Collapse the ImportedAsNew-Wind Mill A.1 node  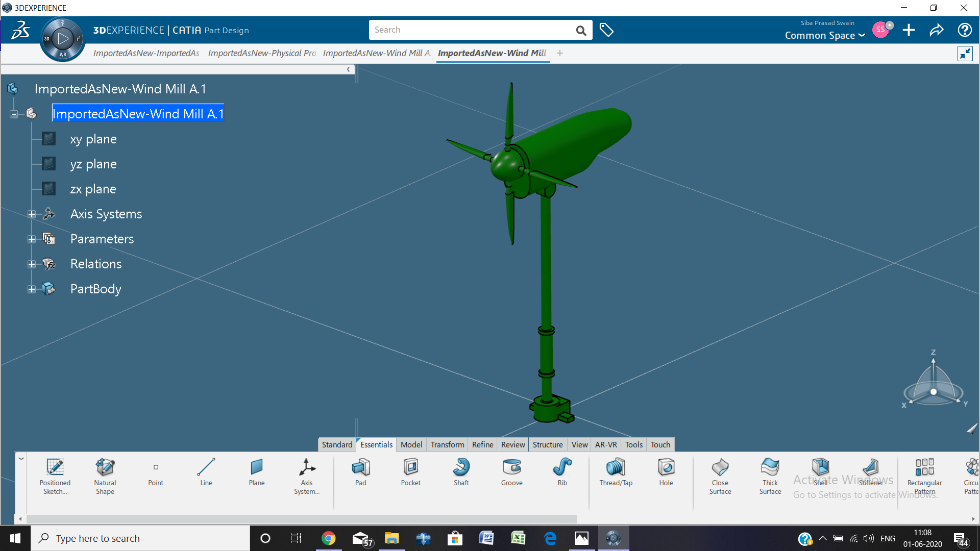tap(14, 114)
